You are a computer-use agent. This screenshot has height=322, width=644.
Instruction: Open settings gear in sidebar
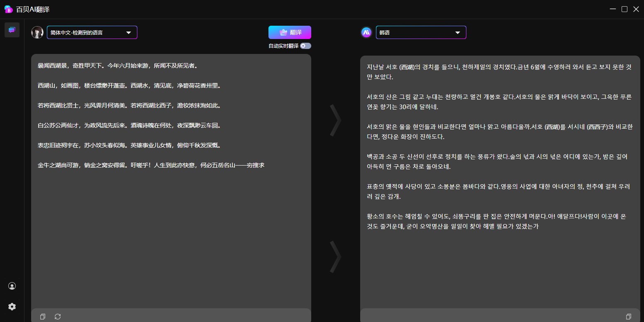(x=12, y=307)
